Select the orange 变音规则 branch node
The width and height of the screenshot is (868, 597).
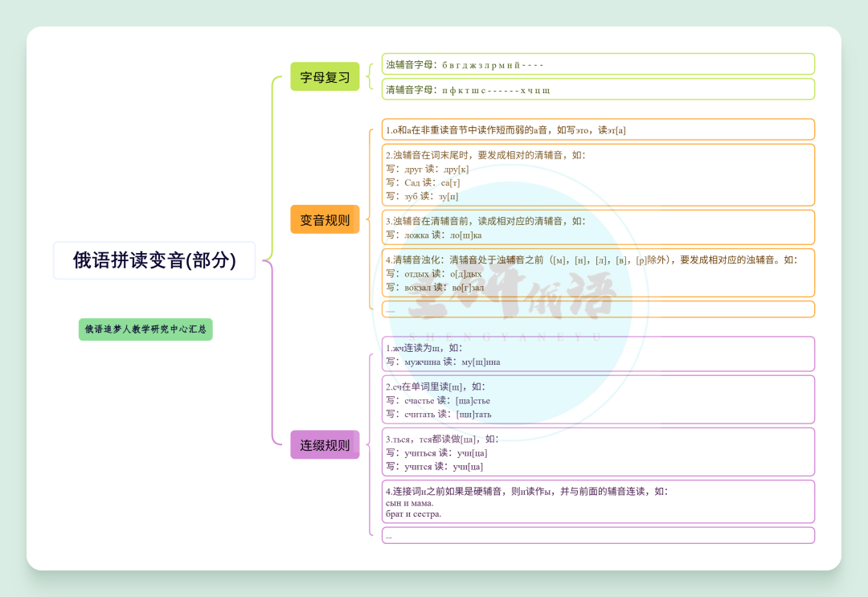tap(325, 219)
